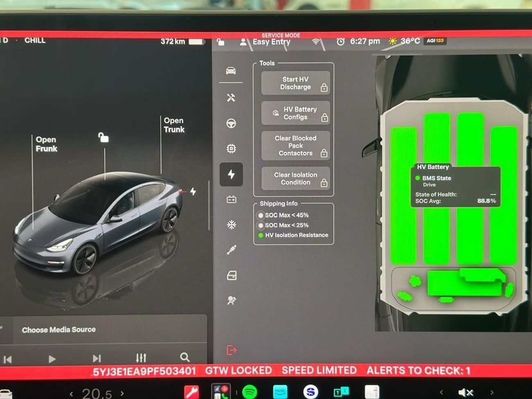The width and height of the screenshot is (532, 399).
Task: Unmute the volume speaker icon
Action: 466,393
